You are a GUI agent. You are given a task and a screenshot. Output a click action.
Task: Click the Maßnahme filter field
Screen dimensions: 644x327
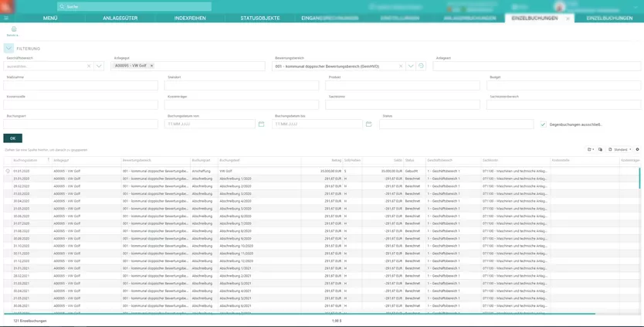[x=80, y=85]
